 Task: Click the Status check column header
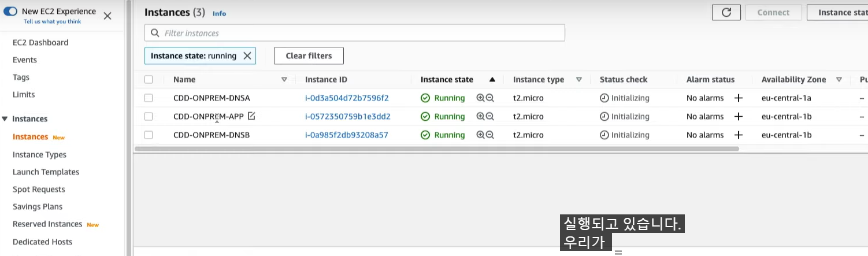pyautogui.click(x=624, y=80)
